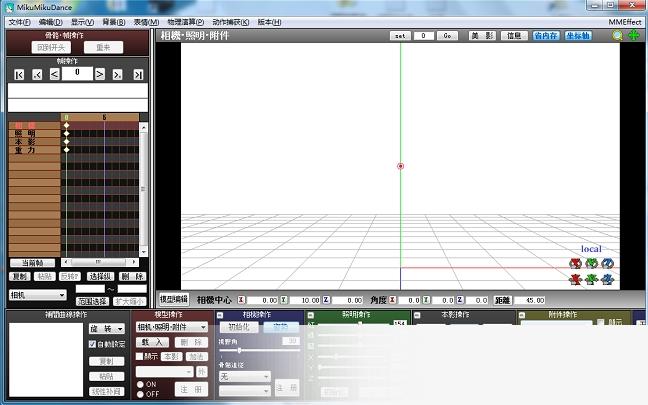Open the 旋转 interpolation dropdown
Image resolution: width=648 pixels, height=405 pixels.
(x=107, y=329)
